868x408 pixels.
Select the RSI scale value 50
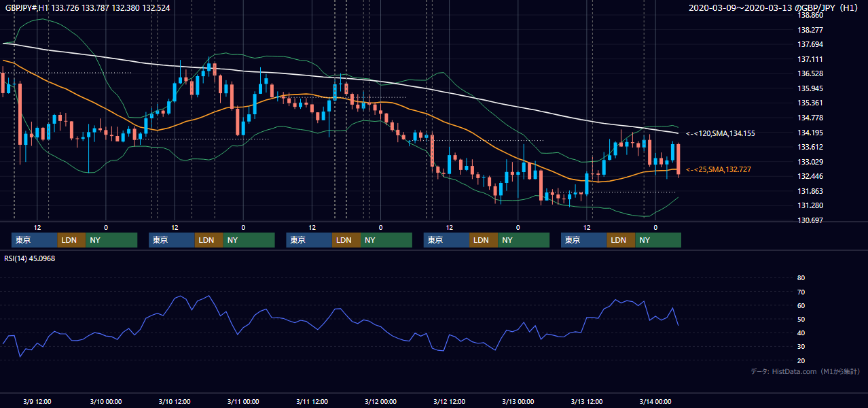(801, 319)
